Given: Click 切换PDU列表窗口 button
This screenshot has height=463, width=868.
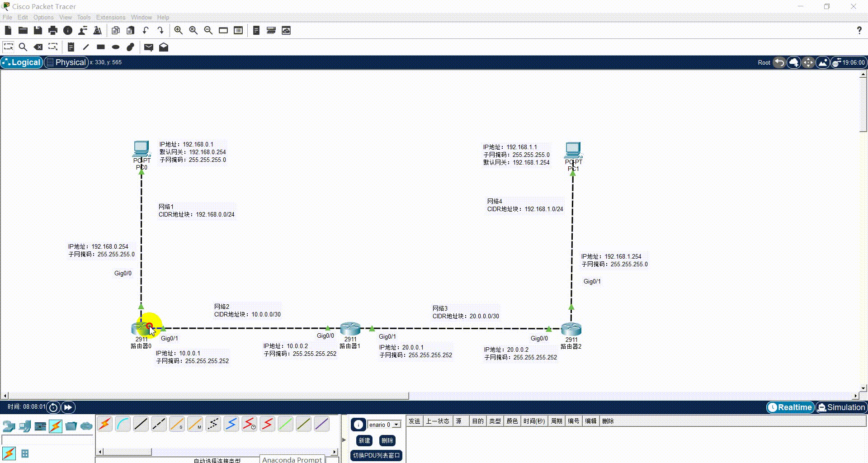Looking at the screenshot, I should (x=377, y=455).
